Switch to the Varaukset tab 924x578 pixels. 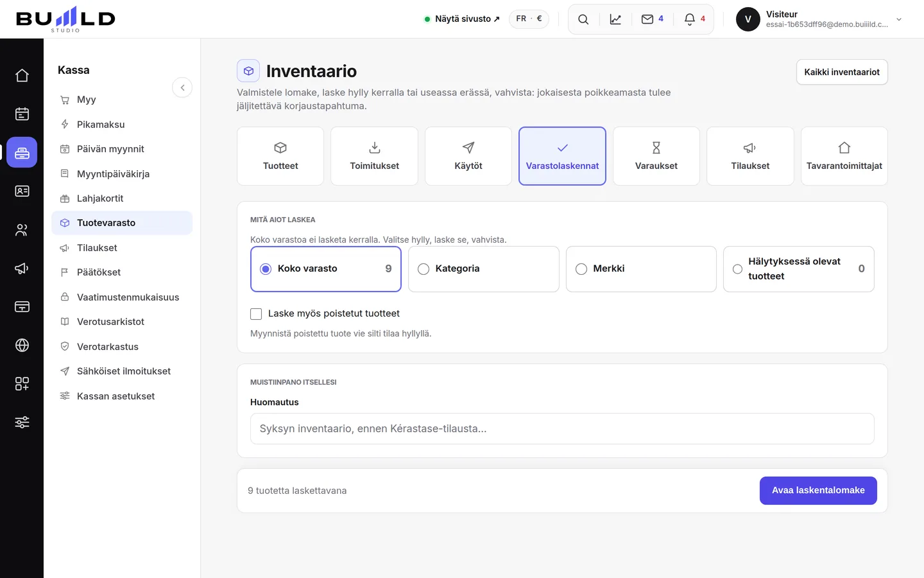pyautogui.click(x=656, y=156)
